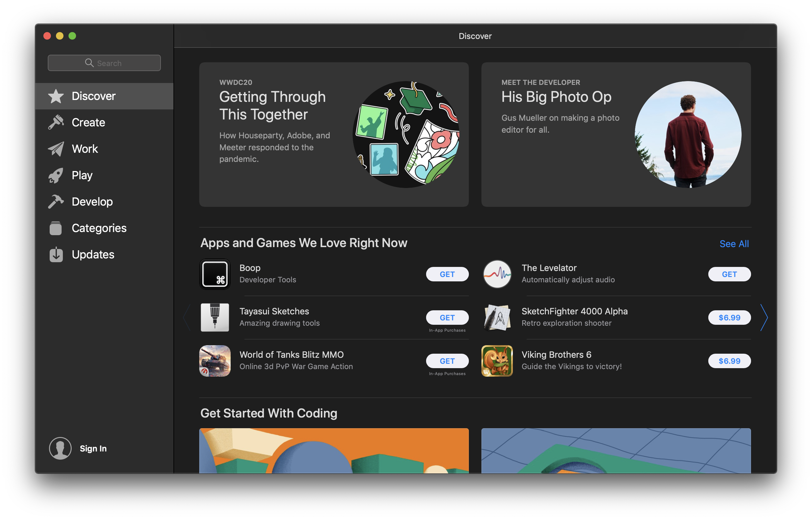Screen dimensions: 812x520
Task: Open The Levelator app icon
Action: [497, 274]
